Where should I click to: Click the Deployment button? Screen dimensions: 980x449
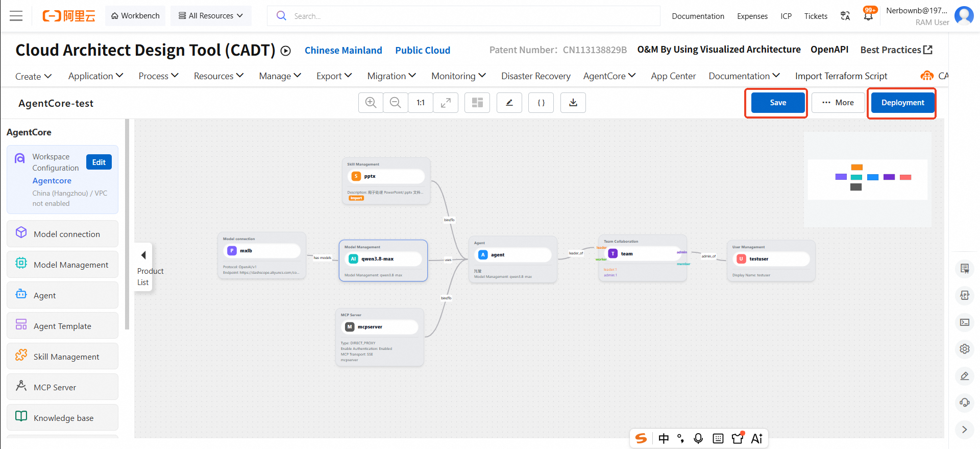[x=902, y=103]
